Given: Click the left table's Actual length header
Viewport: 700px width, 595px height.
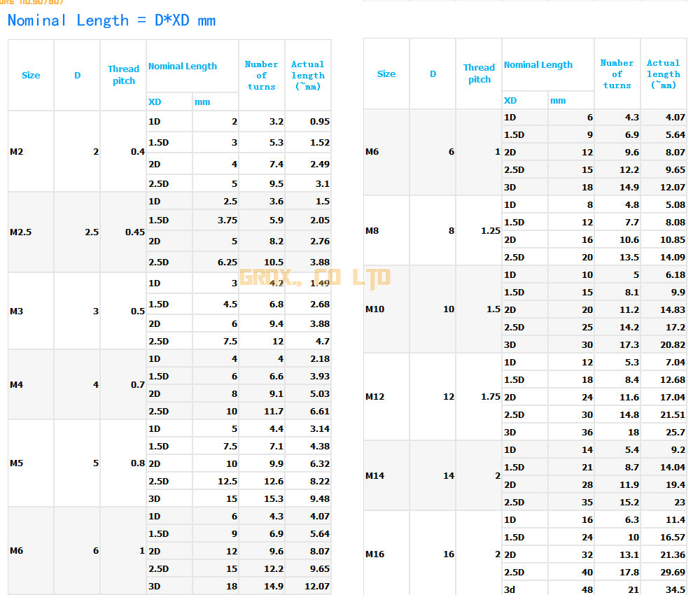Looking at the screenshot, I should (308, 75).
